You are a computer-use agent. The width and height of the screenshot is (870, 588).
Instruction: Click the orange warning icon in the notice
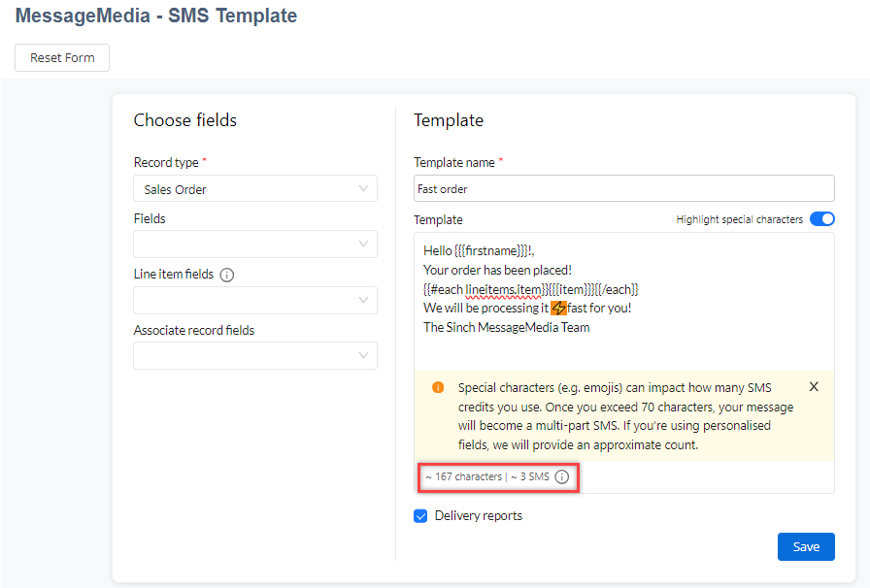pyautogui.click(x=438, y=387)
